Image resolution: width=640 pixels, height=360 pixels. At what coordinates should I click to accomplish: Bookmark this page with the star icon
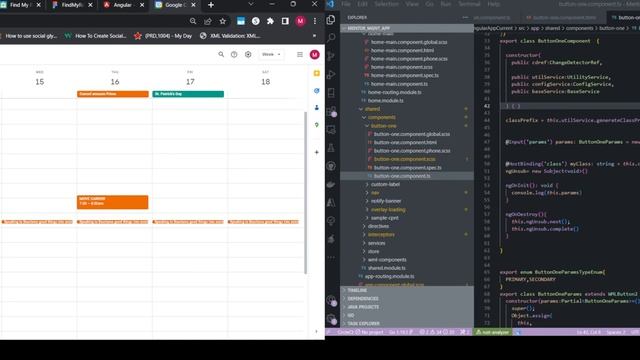[x=222, y=21]
